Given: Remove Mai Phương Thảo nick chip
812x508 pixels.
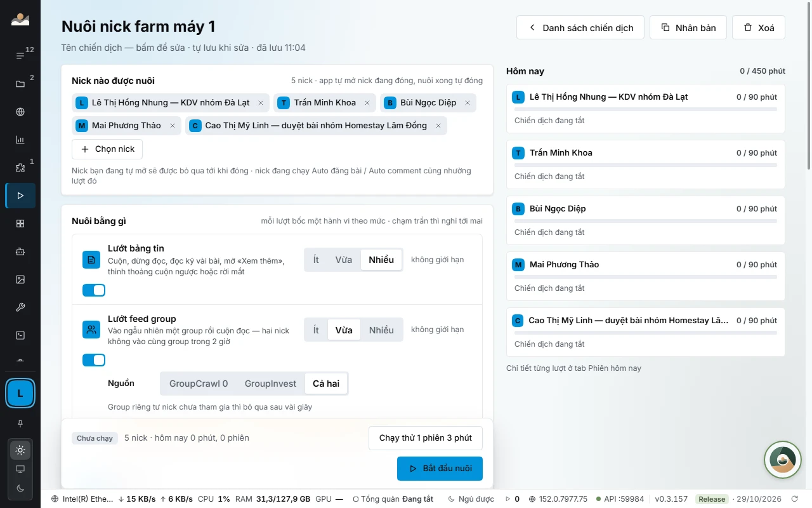Looking at the screenshot, I should click(172, 126).
